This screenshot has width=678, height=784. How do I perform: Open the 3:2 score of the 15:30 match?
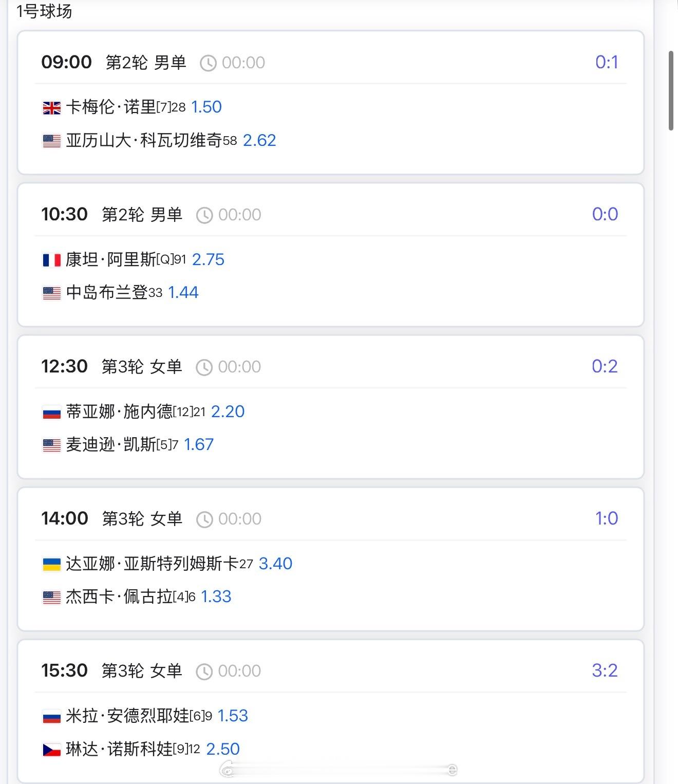click(605, 670)
